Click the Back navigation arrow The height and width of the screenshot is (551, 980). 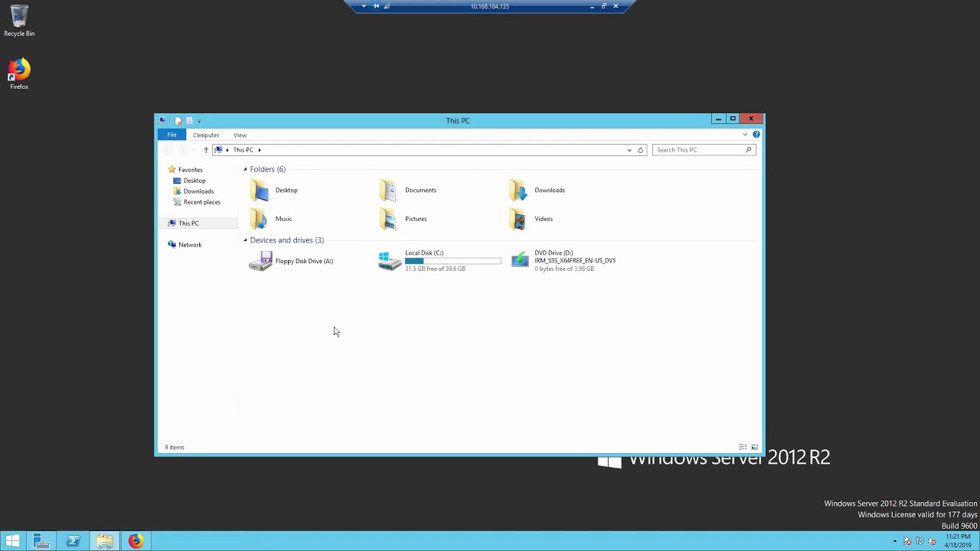pyautogui.click(x=168, y=150)
